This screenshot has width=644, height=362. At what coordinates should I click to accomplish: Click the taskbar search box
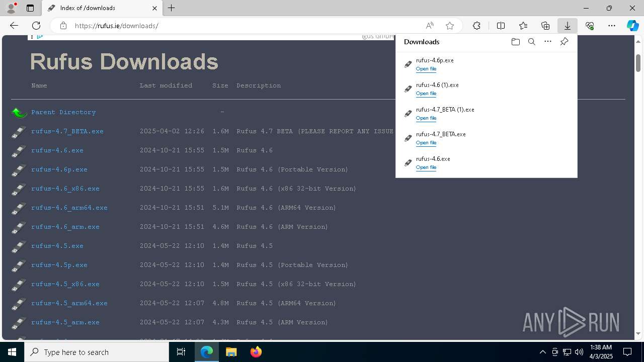pyautogui.click(x=97, y=352)
